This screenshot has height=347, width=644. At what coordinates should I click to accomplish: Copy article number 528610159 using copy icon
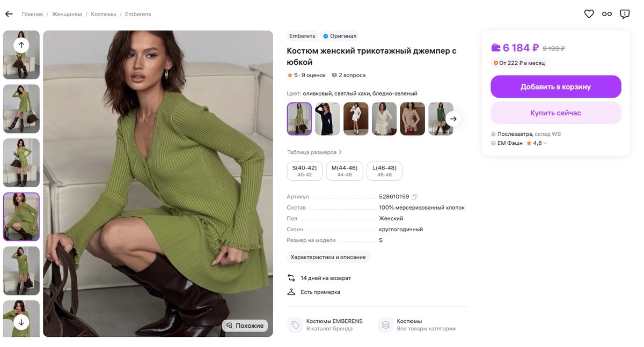click(x=414, y=196)
